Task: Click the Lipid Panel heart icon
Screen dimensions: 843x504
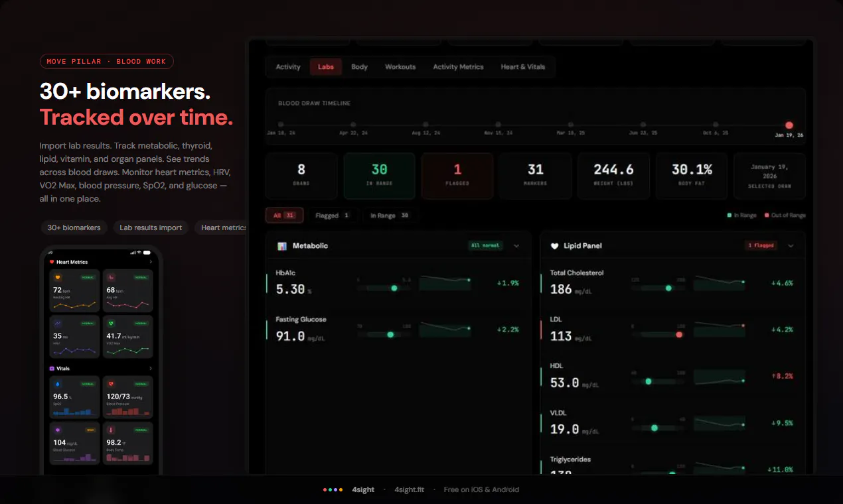Action: tap(555, 246)
